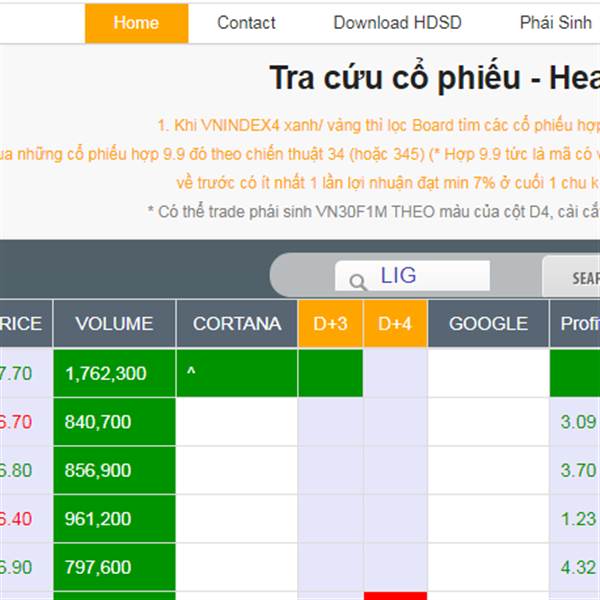600x600 pixels.
Task: Click the green CORTANA cell with caret symbol
Action: [x=237, y=373]
